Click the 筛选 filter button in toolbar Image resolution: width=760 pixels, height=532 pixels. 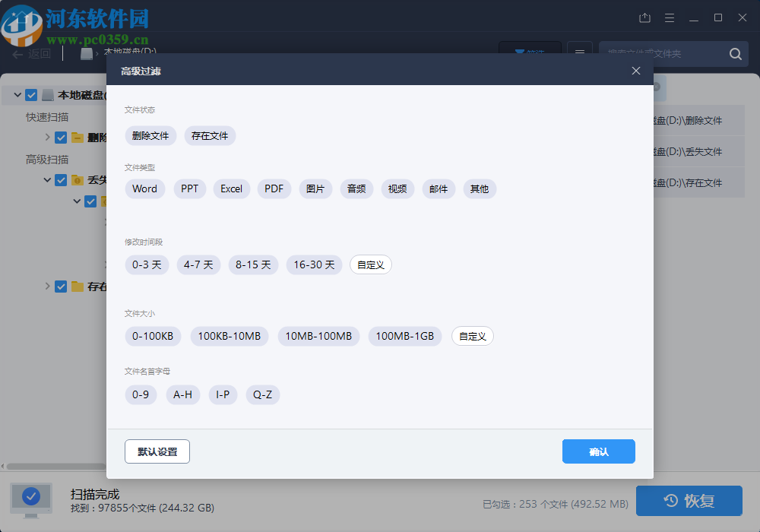530,50
